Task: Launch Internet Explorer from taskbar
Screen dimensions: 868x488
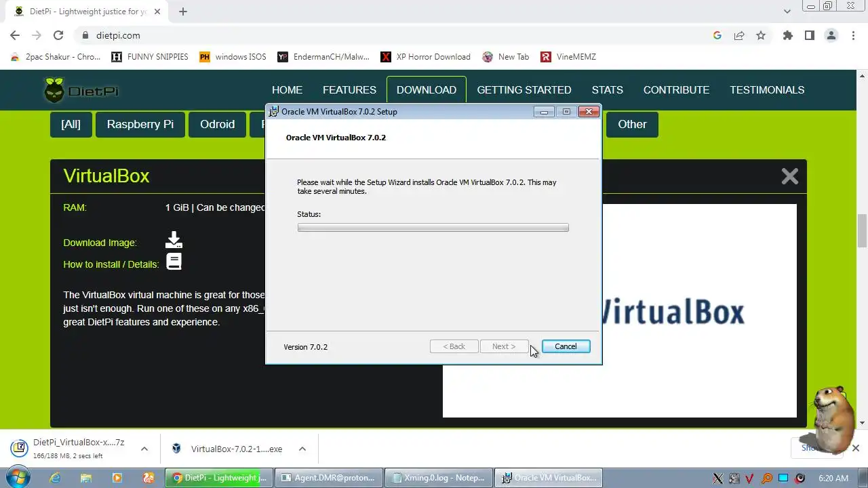Action: click(55, 478)
